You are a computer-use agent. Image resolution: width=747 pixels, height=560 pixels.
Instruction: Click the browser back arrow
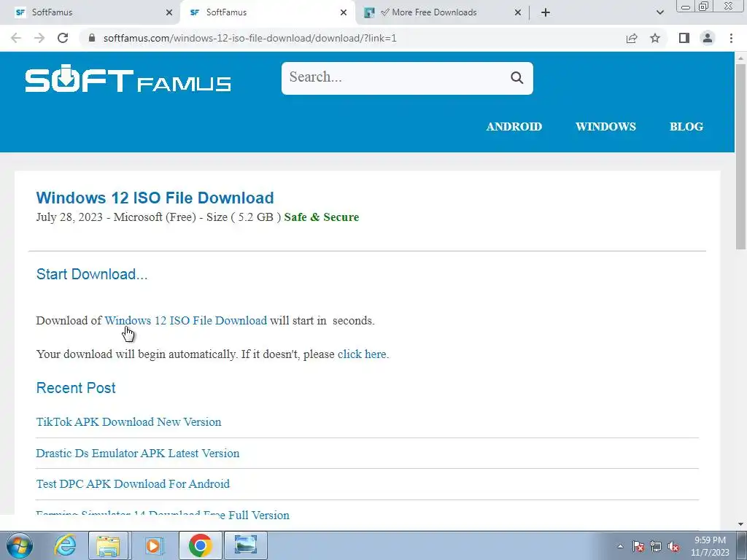coord(16,38)
